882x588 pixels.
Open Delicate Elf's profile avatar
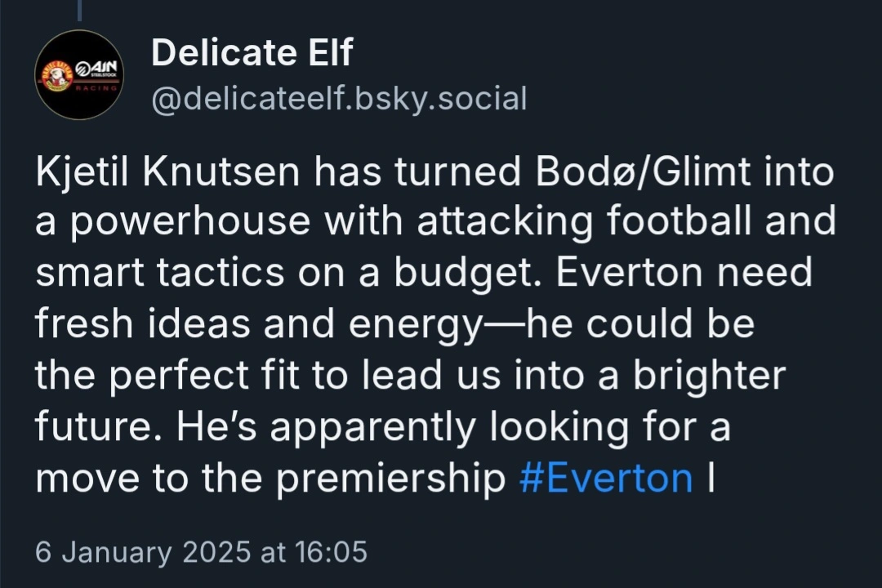[78, 75]
